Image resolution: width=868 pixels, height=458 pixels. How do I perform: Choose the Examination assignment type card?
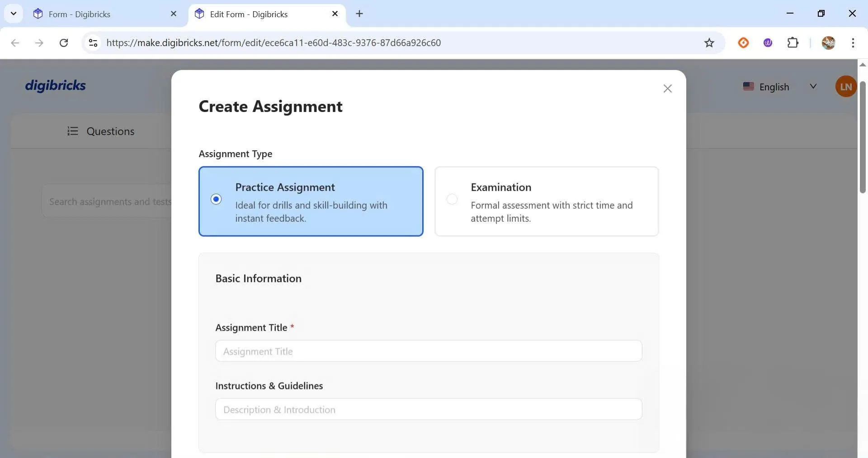coord(546,201)
